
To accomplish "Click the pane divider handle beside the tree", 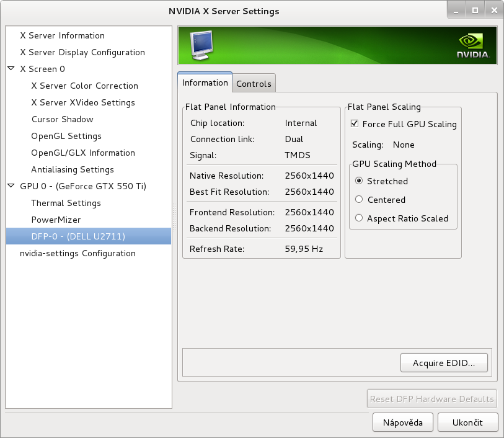I will [175, 217].
